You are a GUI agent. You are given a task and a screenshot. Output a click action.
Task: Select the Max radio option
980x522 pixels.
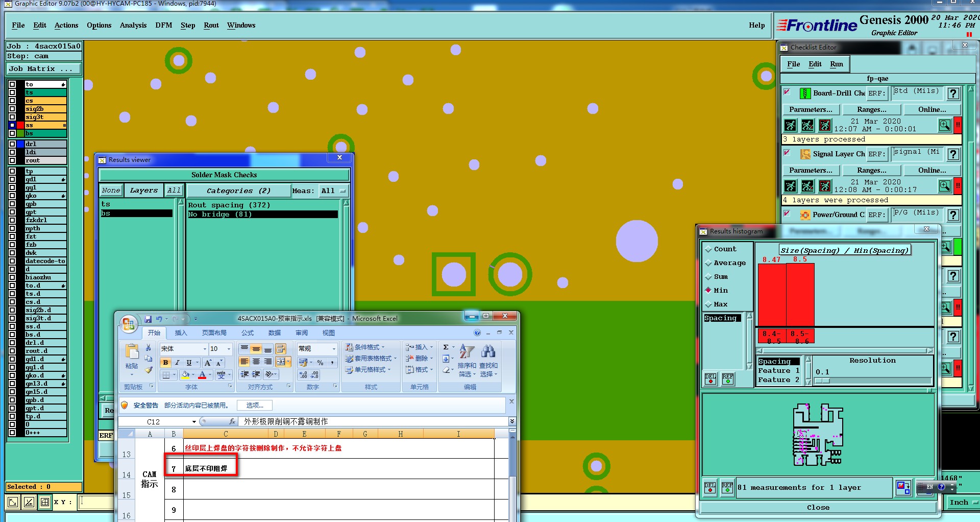pyautogui.click(x=708, y=304)
